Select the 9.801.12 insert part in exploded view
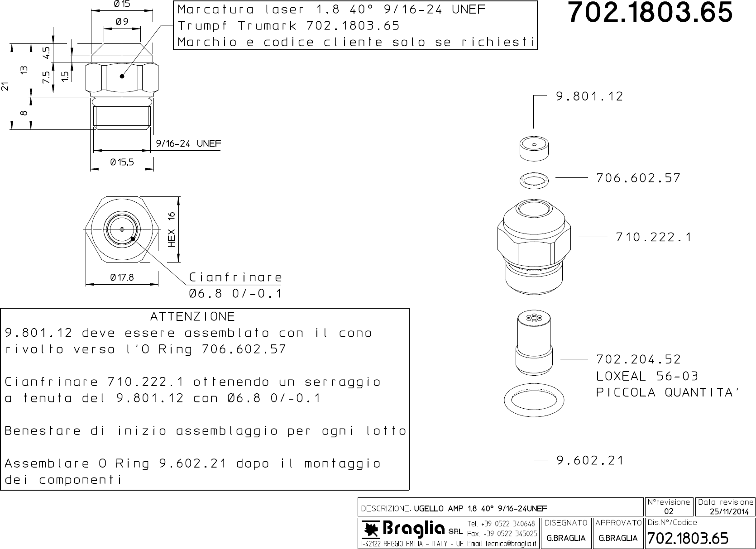Image resolution: width=756 pixels, height=549 pixels. point(534,149)
